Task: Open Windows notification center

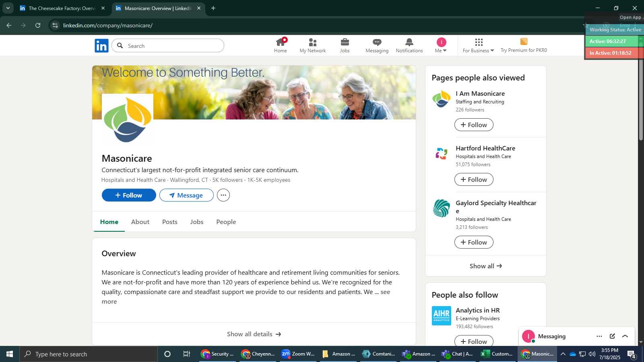Action: coord(632,354)
